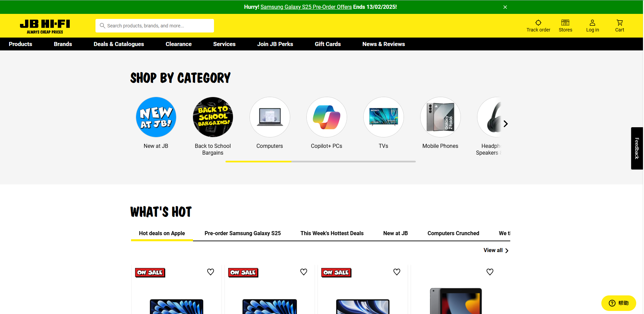Open the search field magnifier icon
This screenshot has width=644, height=314.
103,25
